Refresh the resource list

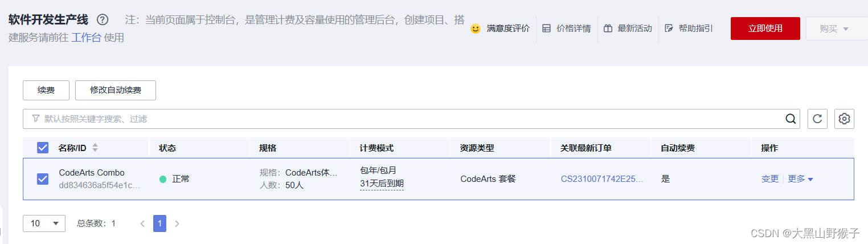(817, 119)
